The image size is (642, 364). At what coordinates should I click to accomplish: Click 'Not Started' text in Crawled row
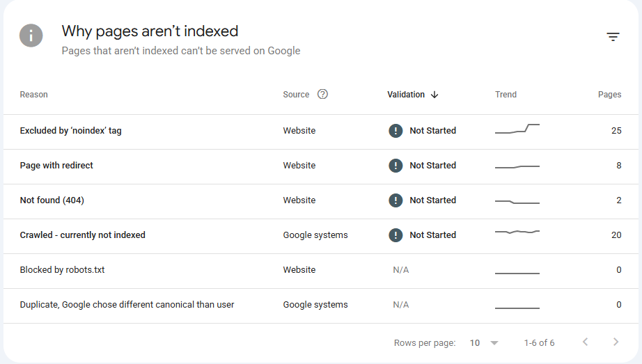click(x=433, y=235)
